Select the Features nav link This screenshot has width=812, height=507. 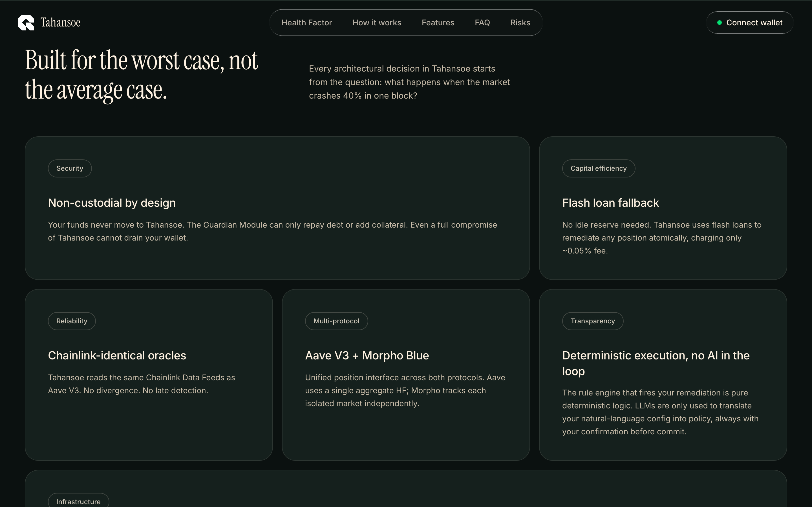click(438, 23)
